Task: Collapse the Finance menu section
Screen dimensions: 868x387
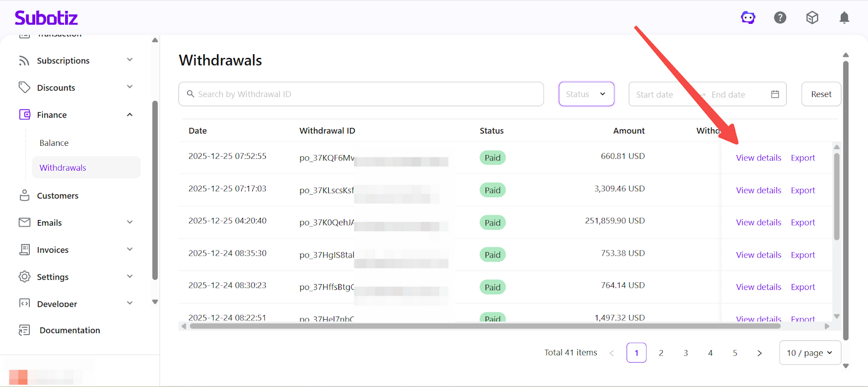Action: (130, 115)
